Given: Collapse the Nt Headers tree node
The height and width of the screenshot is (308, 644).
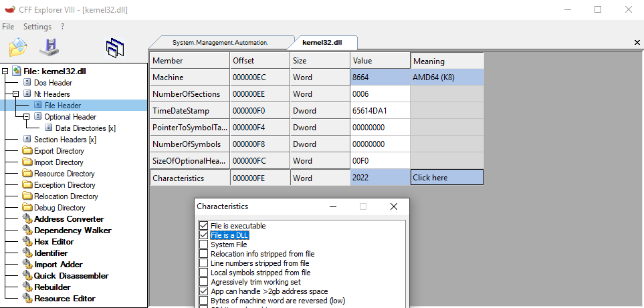Looking at the screenshot, I should pyautogui.click(x=15, y=94).
